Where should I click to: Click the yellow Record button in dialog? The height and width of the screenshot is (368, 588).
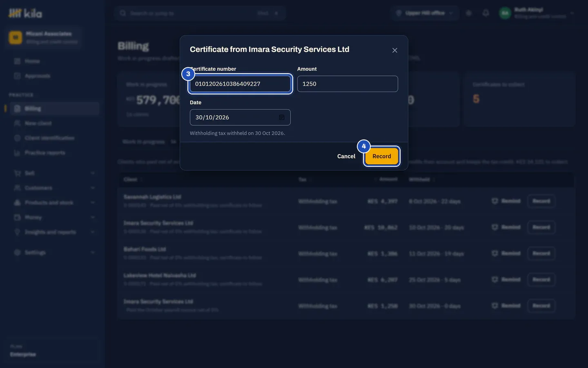pos(382,156)
